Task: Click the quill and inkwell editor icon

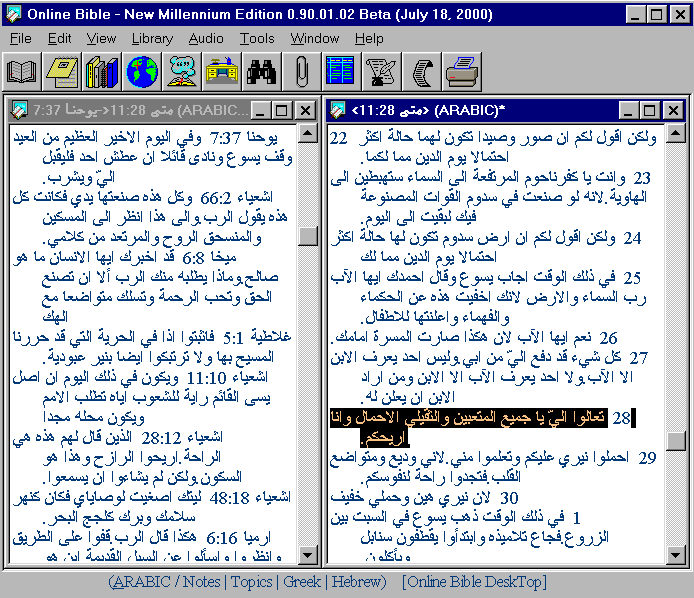Action: 381,72
